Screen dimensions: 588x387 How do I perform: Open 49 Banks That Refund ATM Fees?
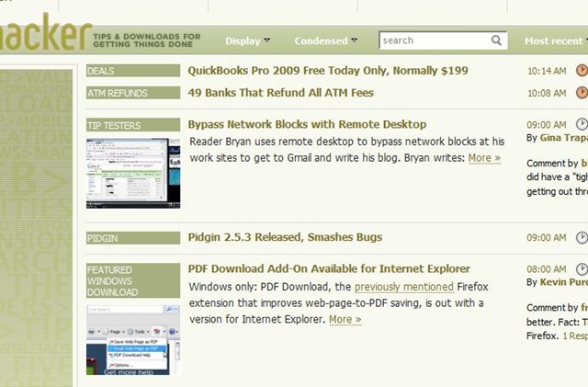tap(280, 93)
